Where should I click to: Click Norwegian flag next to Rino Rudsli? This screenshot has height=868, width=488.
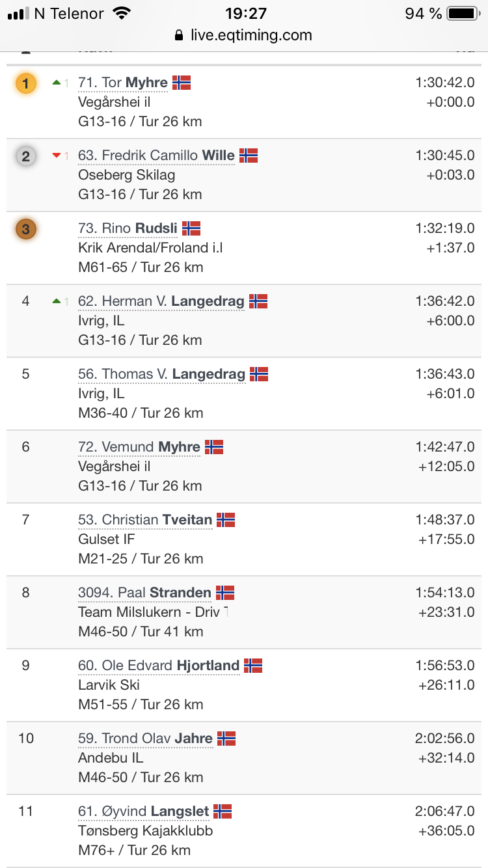click(191, 228)
